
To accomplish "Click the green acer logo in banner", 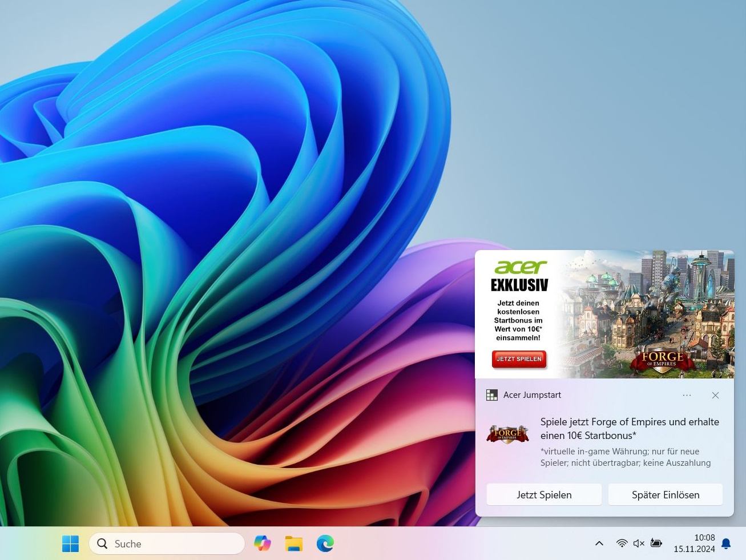I will (521, 267).
